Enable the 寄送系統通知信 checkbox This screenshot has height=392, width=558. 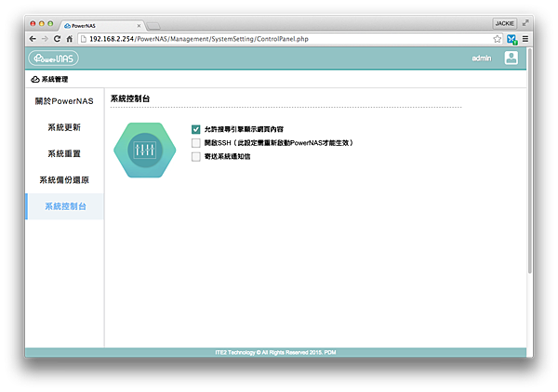tap(195, 157)
